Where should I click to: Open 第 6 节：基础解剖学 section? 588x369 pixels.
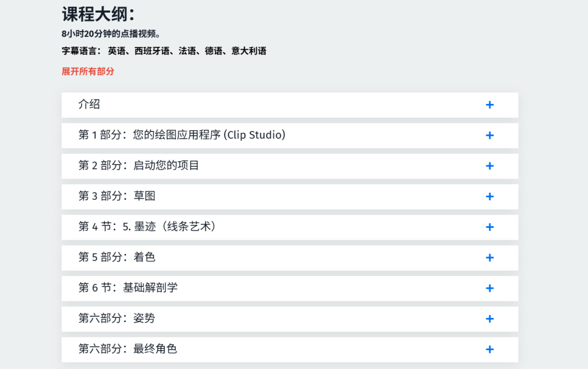pyautogui.click(x=290, y=288)
